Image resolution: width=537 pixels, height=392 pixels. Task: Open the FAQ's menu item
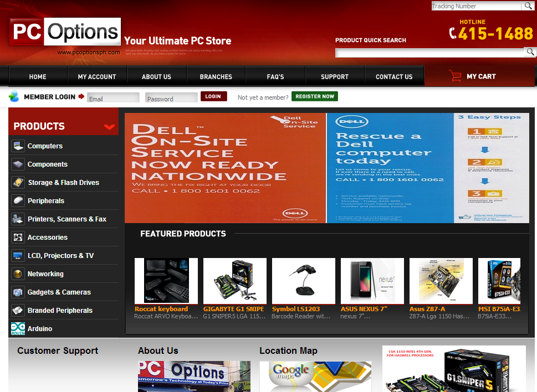(275, 76)
